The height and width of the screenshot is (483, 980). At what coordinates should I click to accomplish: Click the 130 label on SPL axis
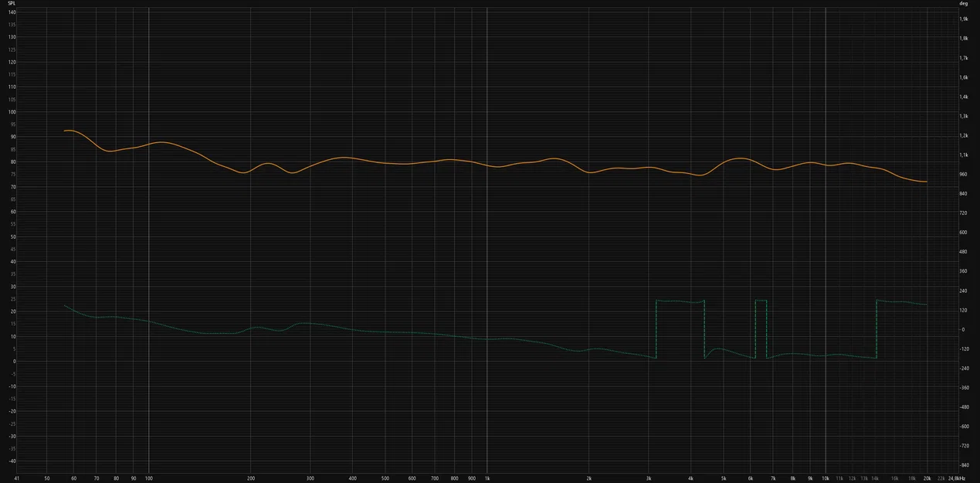click(12, 36)
